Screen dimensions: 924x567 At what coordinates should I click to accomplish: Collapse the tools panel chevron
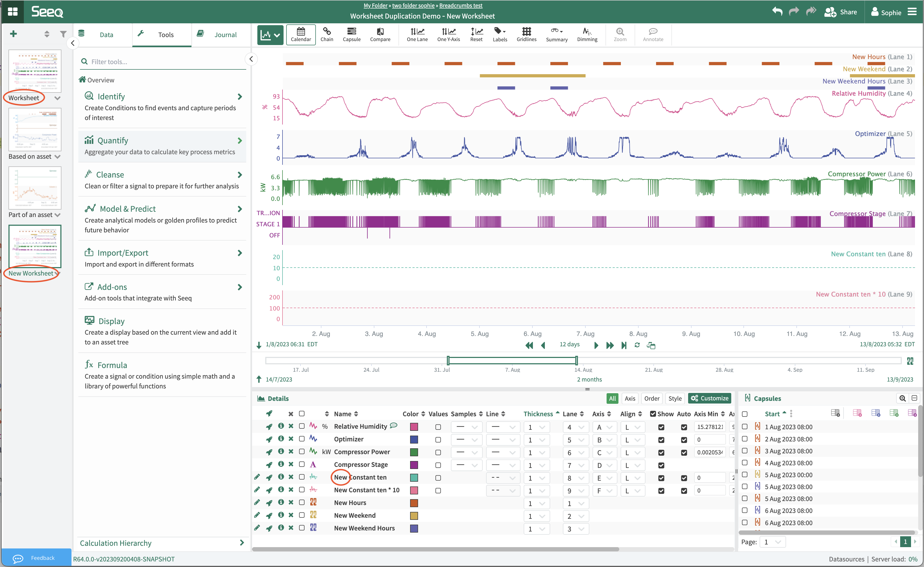click(251, 59)
